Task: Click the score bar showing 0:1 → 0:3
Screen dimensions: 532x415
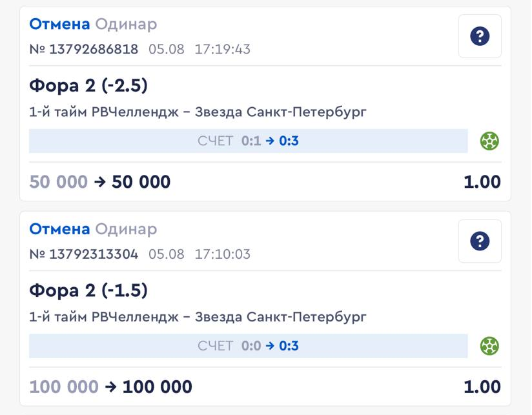Action: point(248,141)
